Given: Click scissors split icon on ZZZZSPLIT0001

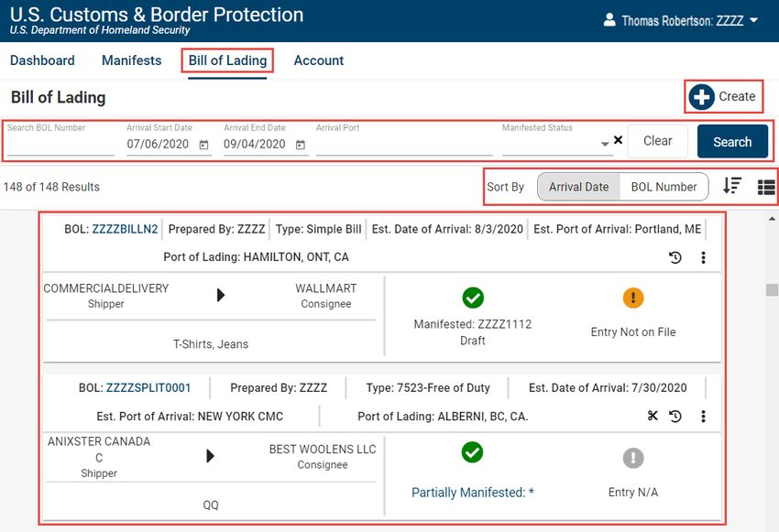Looking at the screenshot, I should tap(653, 417).
